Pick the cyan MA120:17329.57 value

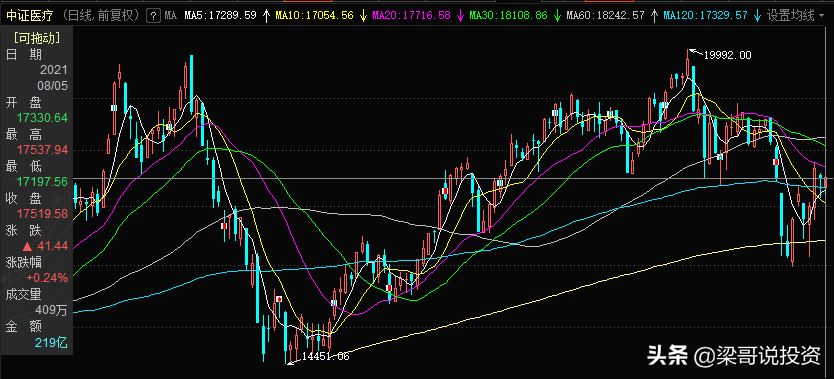pos(705,15)
